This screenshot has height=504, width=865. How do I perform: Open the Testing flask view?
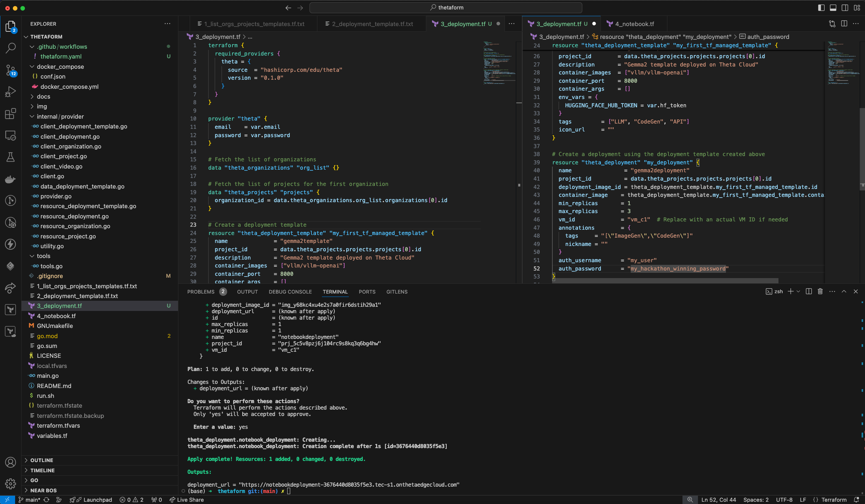click(11, 157)
